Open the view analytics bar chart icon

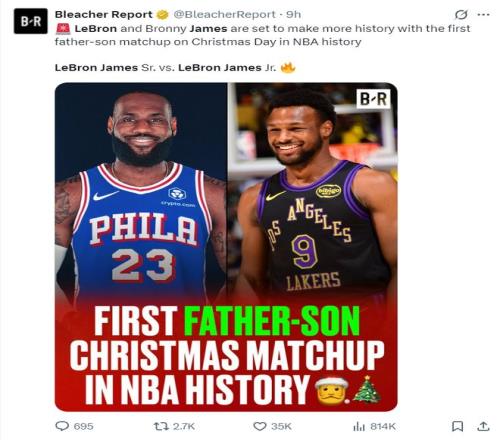pos(359,426)
